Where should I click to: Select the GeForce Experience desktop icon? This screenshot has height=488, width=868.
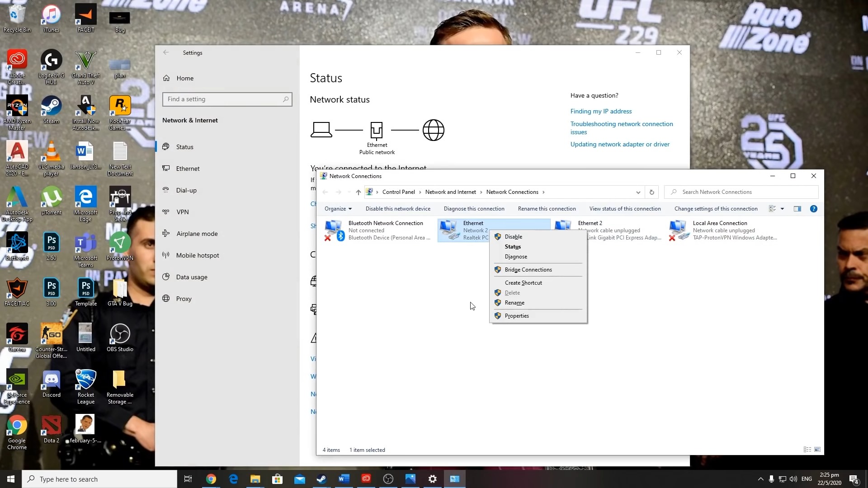[17, 387]
